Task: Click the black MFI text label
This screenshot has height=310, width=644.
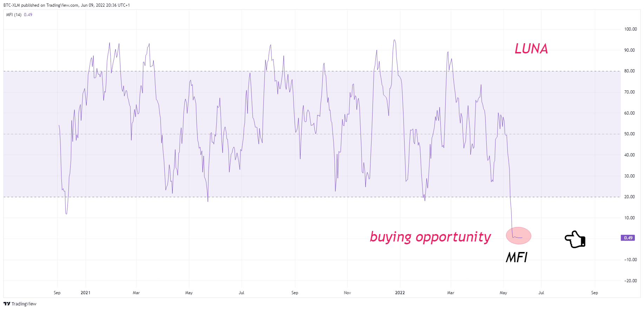Action: 517,258
